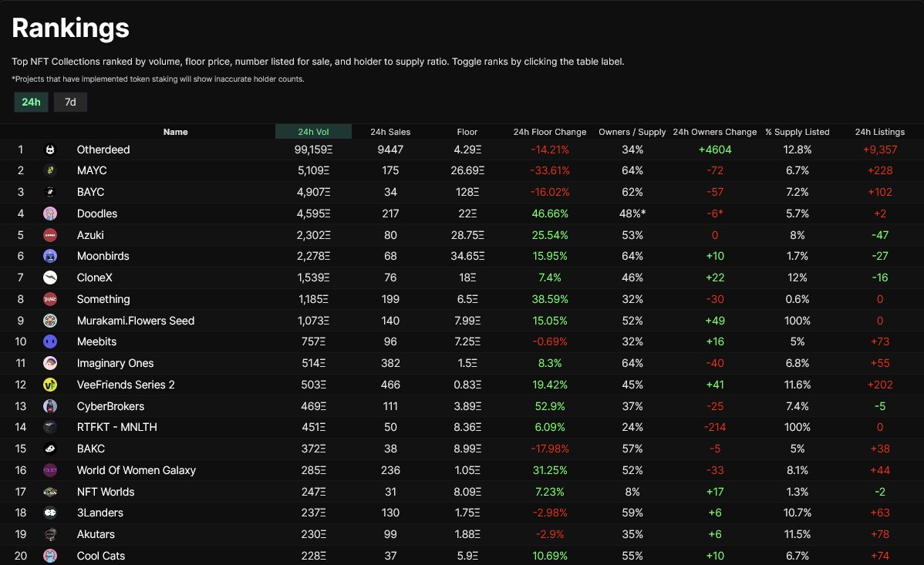Sort by the Floor column header

pos(467,132)
